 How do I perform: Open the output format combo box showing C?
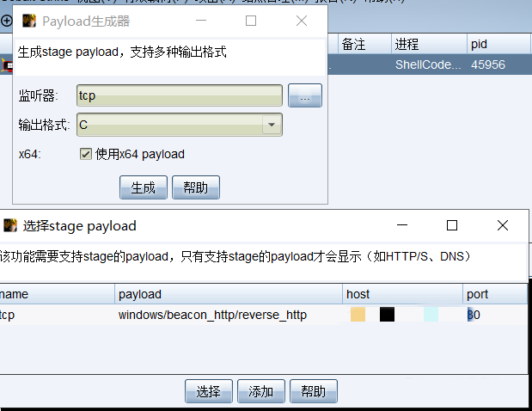click(180, 125)
